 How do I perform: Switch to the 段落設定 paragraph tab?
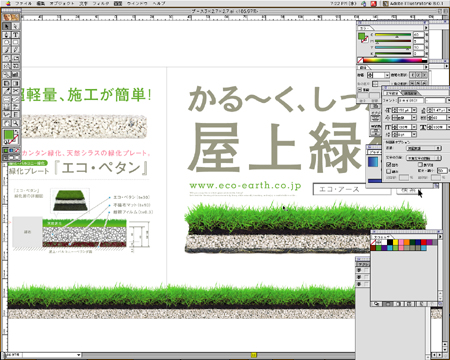(410, 93)
